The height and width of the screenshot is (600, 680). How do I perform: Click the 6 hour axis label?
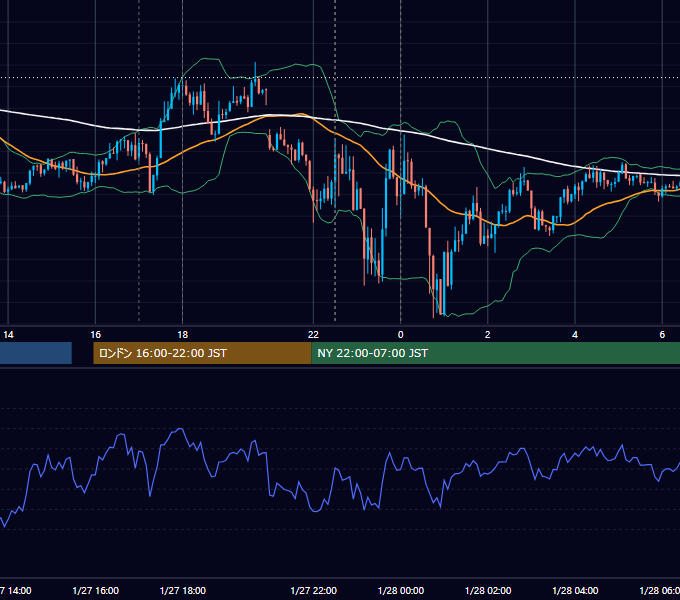[662, 335]
